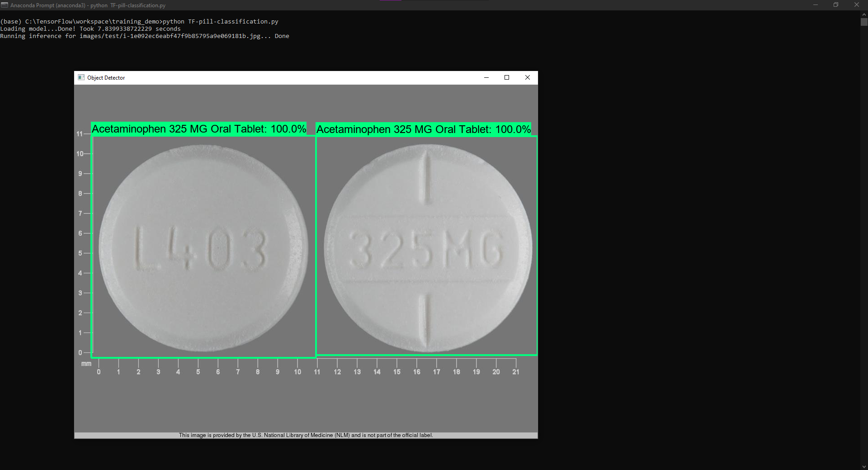Click the console scrollbar down arrow

(x=864, y=466)
